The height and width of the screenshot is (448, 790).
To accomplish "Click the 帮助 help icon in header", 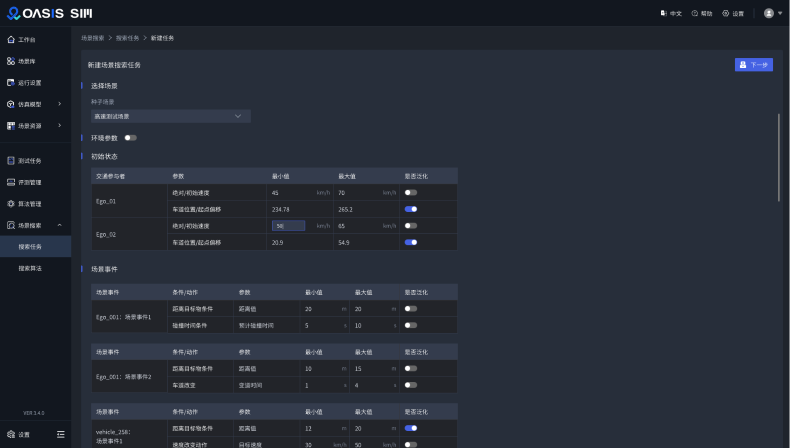I will [x=702, y=13].
